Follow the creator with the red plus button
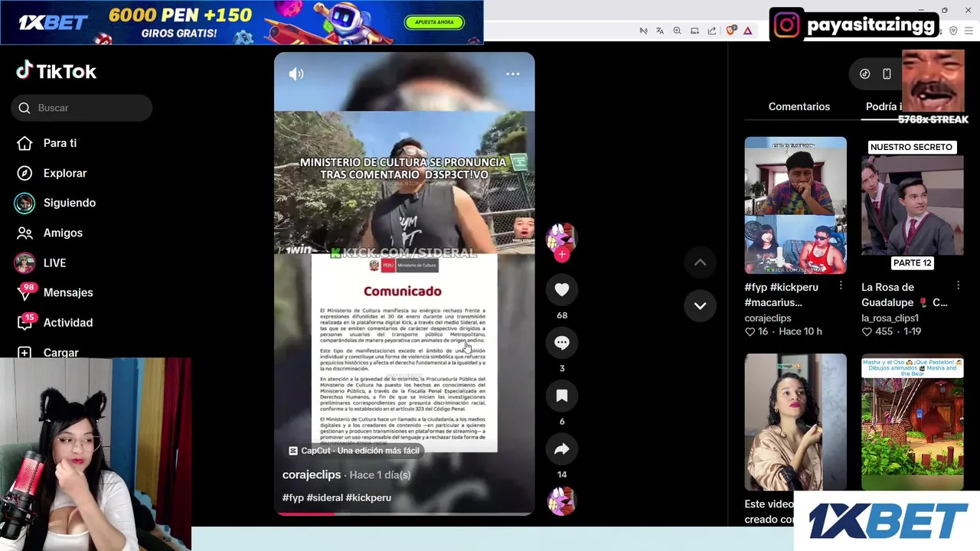Viewport: 980px width, 551px height. (x=562, y=255)
